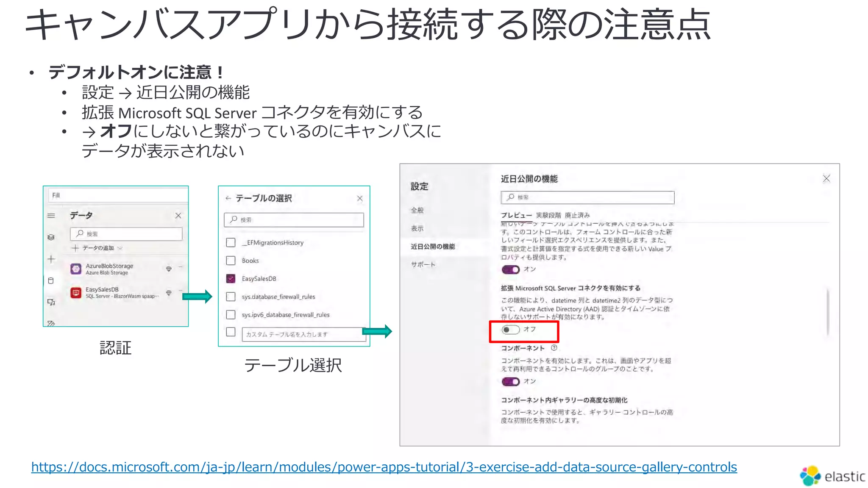Open the more options ellipsis for EasySalesDB
The height and width of the screenshot is (488, 868).
click(181, 291)
